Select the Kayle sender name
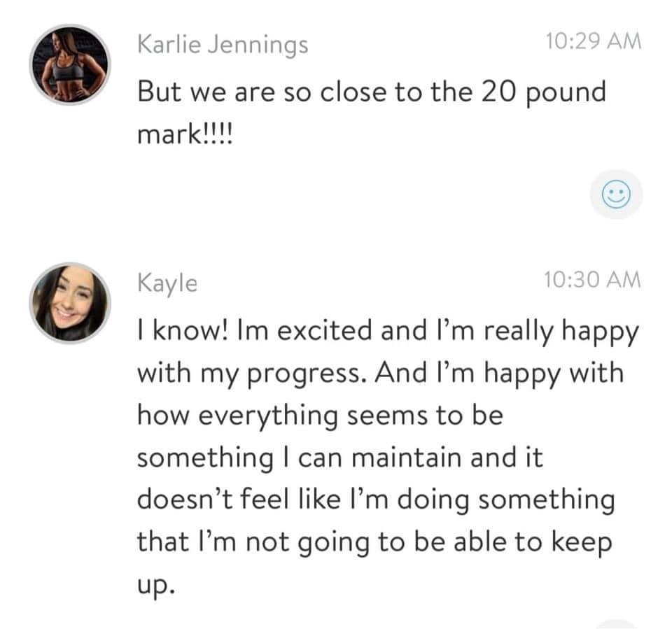672x629 pixels. [167, 283]
